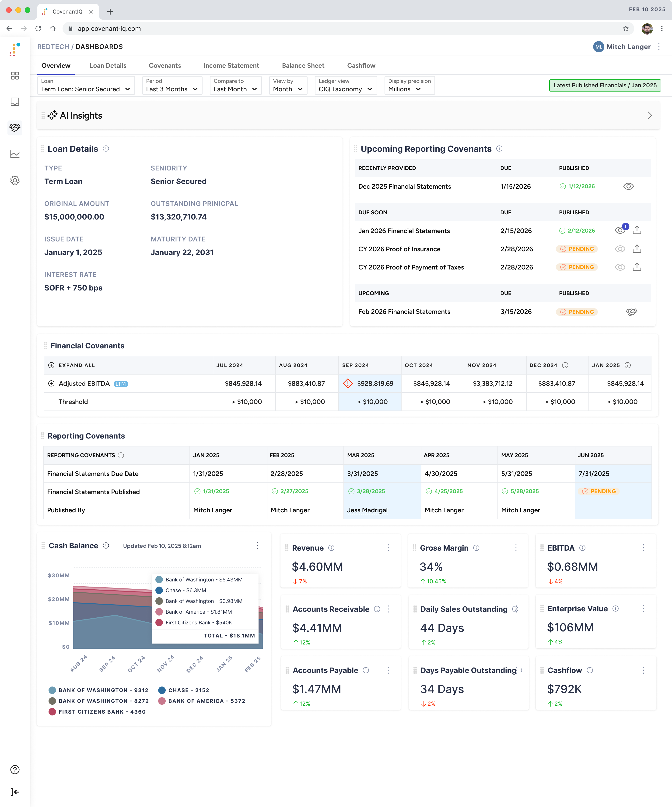This screenshot has width=672, height=807.
Task: Open the Period dropdown showing Last 3 Months
Action: pyautogui.click(x=172, y=89)
